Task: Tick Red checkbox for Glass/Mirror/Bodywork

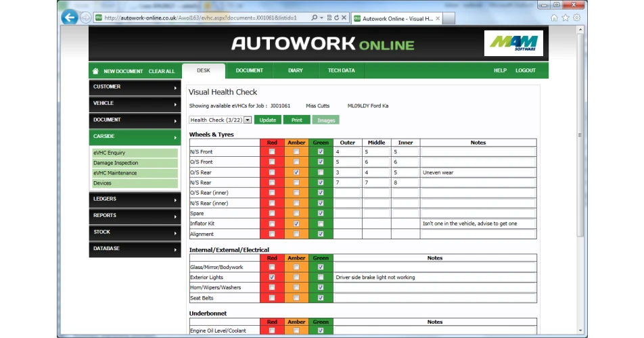Action: (271, 267)
